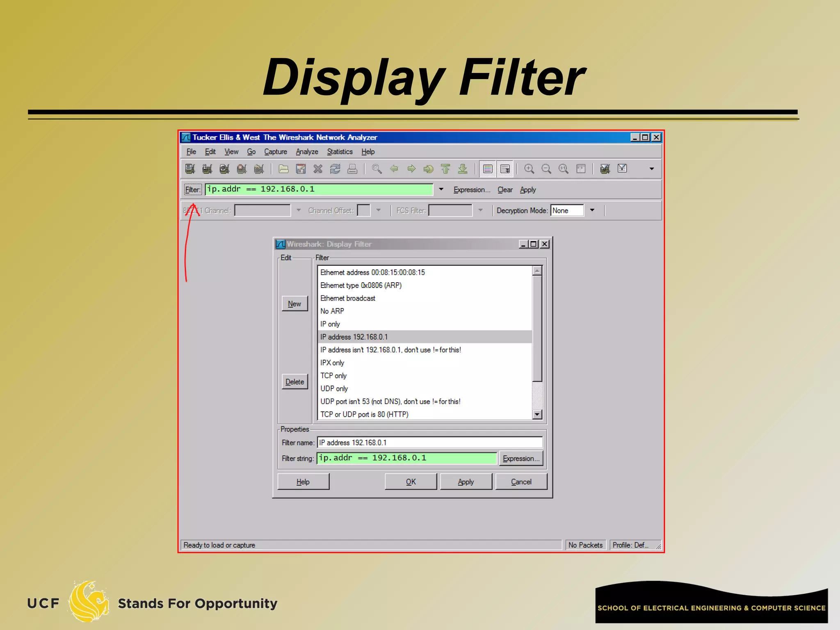The width and height of the screenshot is (840, 630).
Task: Click the Go To Packet icon
Action: (x=429, y=169)
